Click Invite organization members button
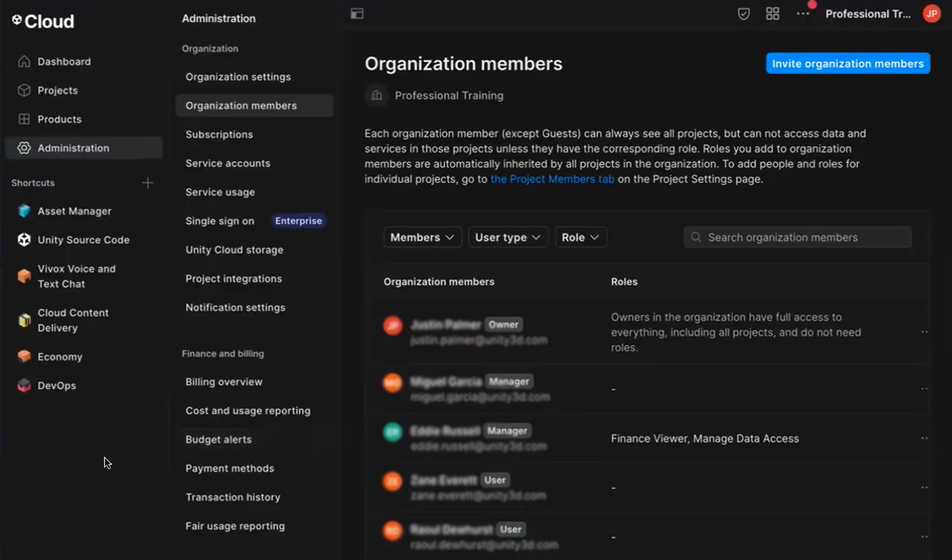Screen dimensions: 952x560 848,63
